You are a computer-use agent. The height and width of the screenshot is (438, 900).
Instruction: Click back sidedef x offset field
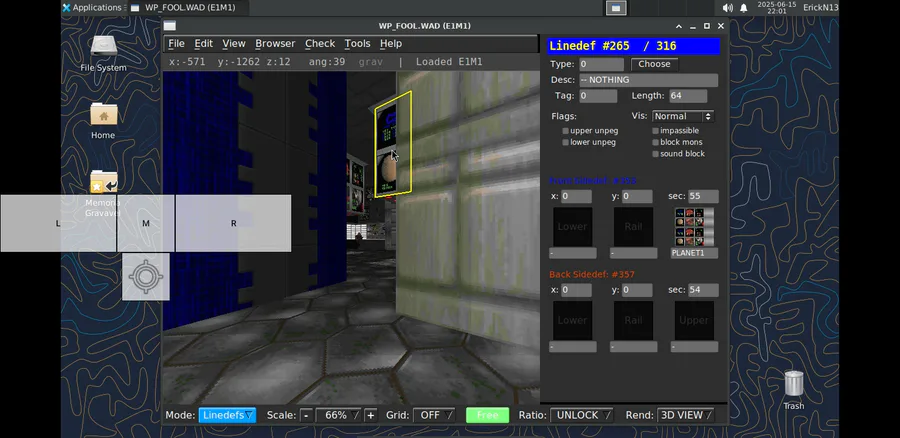pos(576,290)
